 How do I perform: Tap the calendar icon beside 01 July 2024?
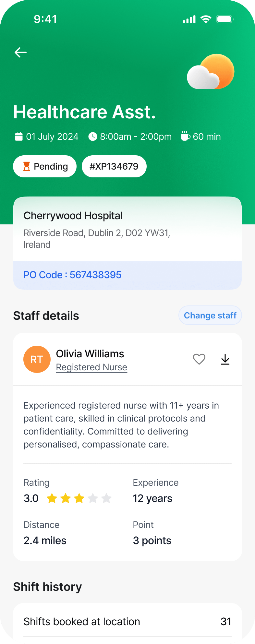(x=19, y=137)
